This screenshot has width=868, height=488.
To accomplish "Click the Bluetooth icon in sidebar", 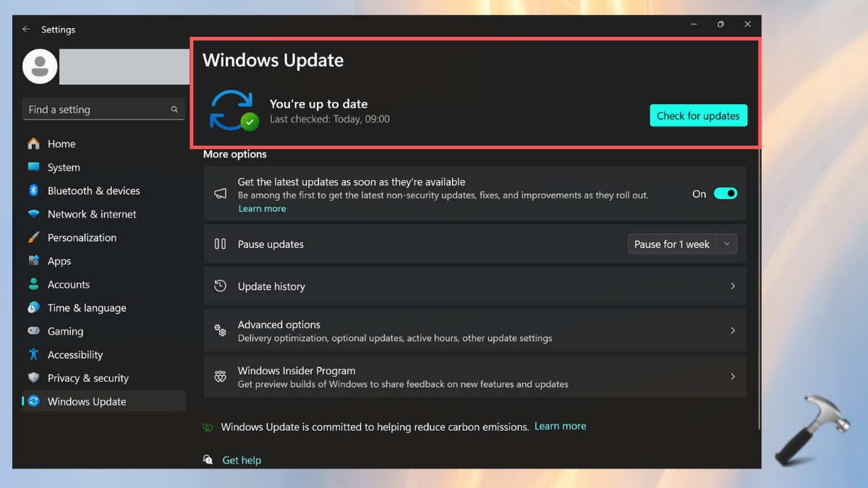I will tap(33, 190).
